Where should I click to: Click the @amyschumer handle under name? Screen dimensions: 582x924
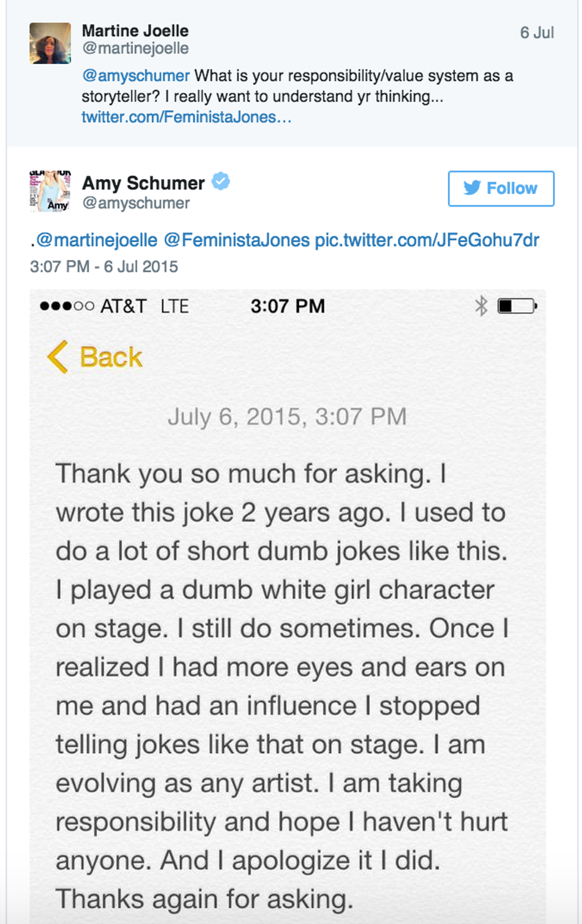(136, 203)
